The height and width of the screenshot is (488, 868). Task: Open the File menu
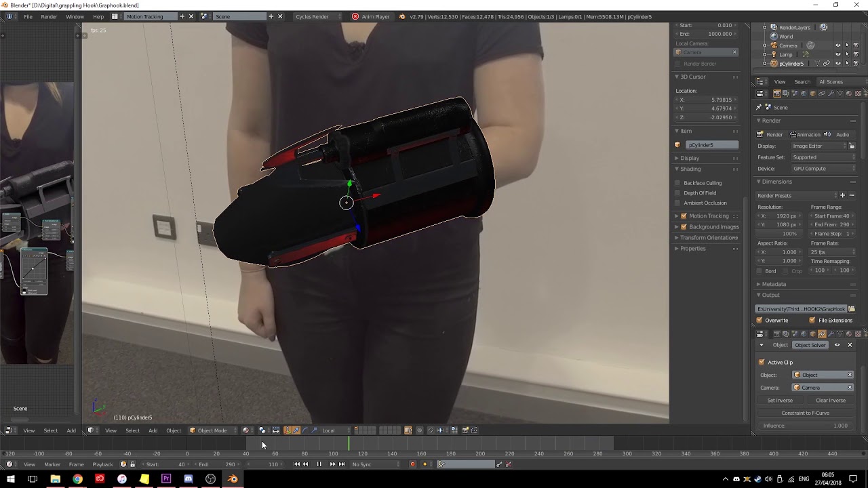(x=28, y=16)
